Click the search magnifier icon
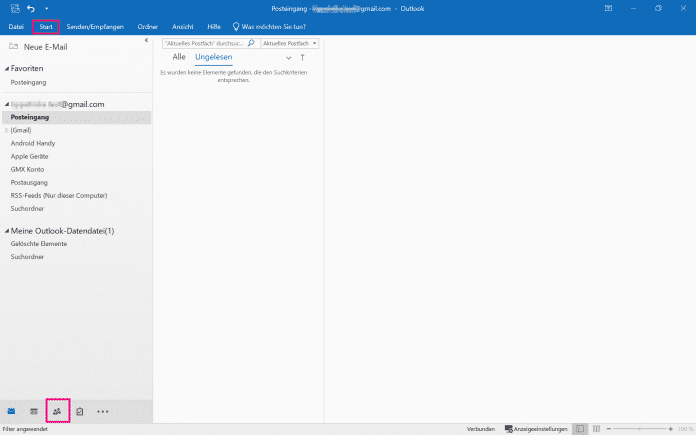This screenshot has width=696, height=435. tap(252, 44)
